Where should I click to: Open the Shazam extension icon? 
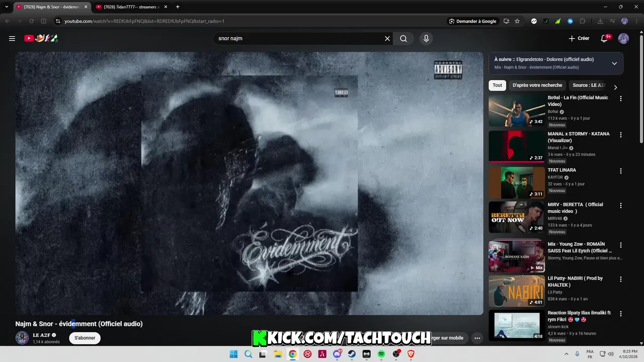click(x=570, y=21)
